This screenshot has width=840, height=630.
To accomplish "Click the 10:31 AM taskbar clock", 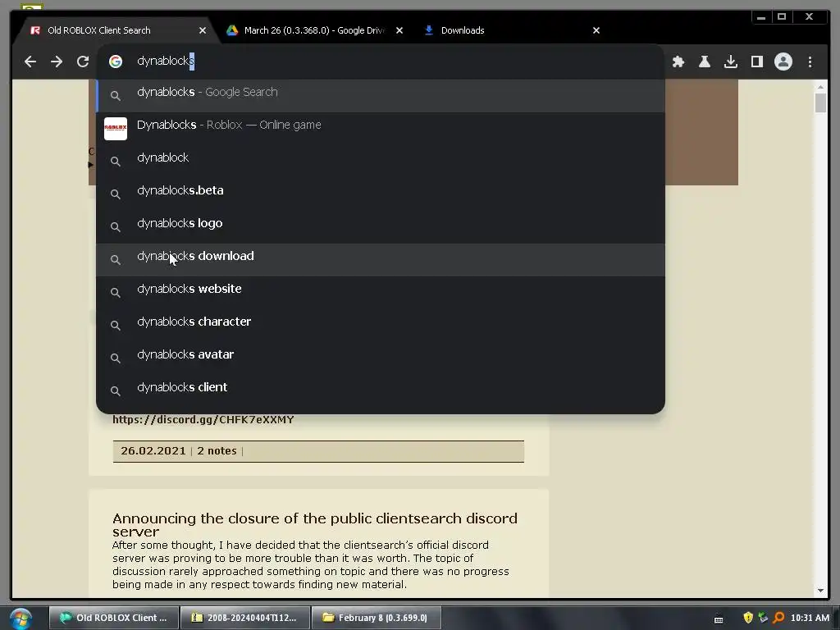I will click(810, 618).
